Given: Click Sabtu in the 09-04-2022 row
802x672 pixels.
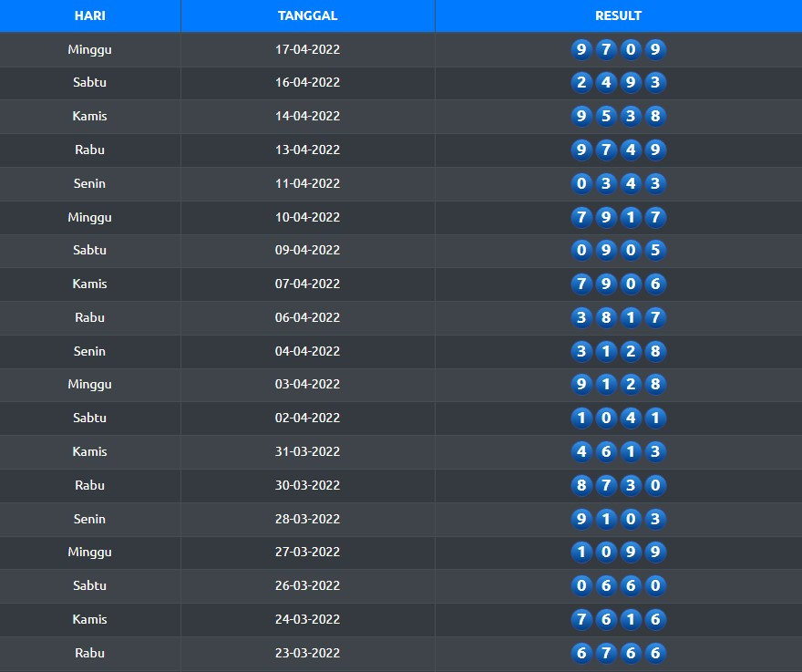Looking at the screenshot, I should [90, 250].
